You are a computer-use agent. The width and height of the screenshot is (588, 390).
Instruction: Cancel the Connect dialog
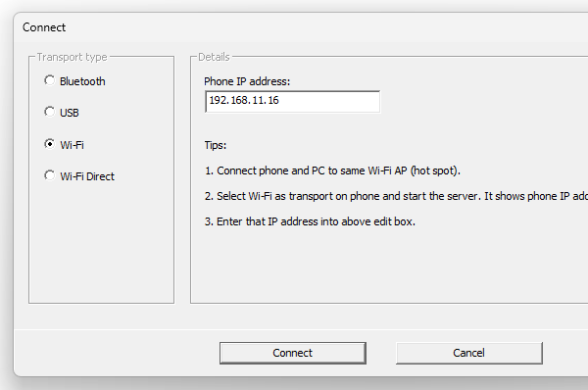pos(468,353)
